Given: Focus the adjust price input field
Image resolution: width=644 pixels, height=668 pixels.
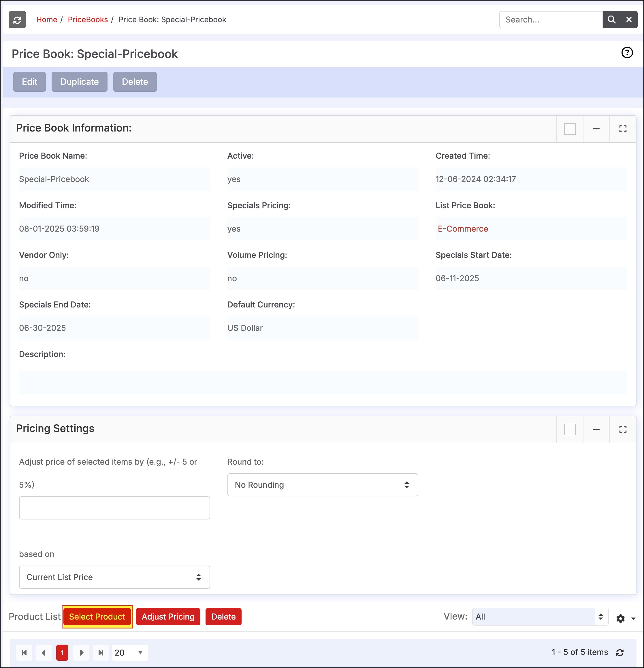Looking at the screenshot, I should click(x=114, y=508).
